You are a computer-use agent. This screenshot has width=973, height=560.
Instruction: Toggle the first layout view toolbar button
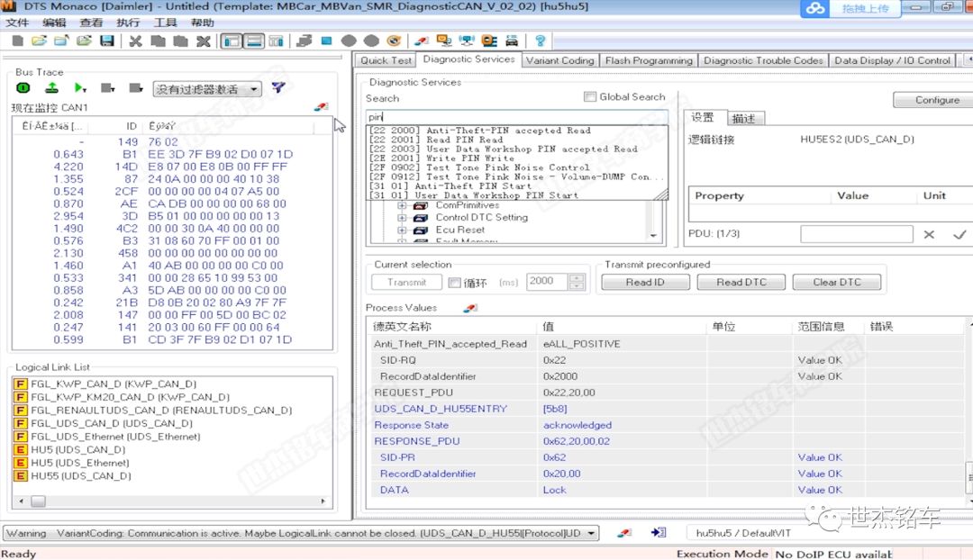pyautogui.click(x=232, y=41)
